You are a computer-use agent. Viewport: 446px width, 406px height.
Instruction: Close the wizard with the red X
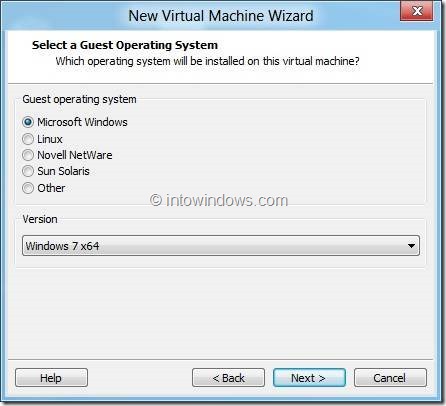[x=417, y=11]
